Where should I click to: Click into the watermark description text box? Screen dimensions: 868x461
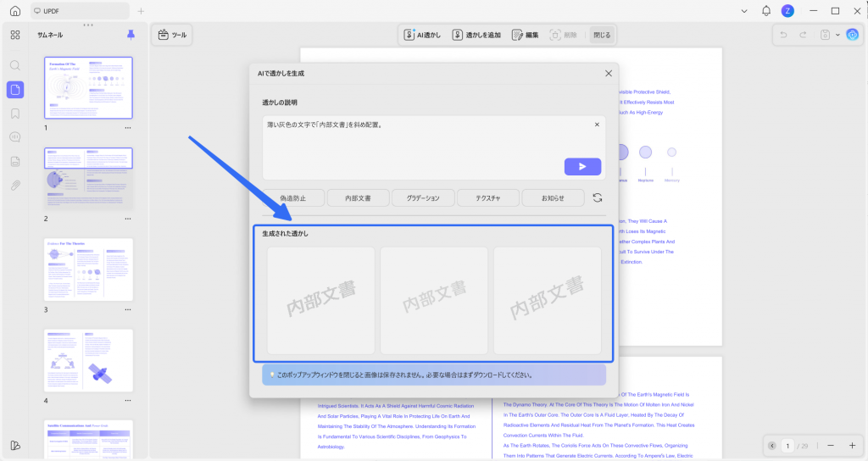point(433,147)
